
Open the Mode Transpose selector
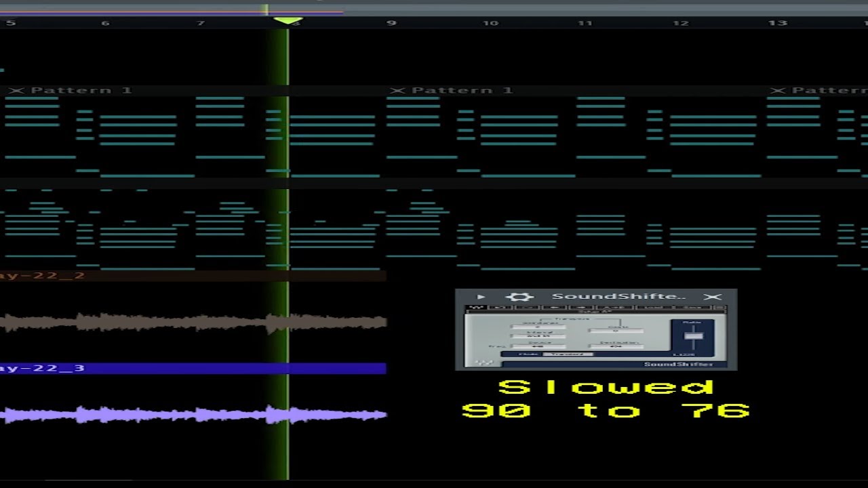tap(568, 354)
